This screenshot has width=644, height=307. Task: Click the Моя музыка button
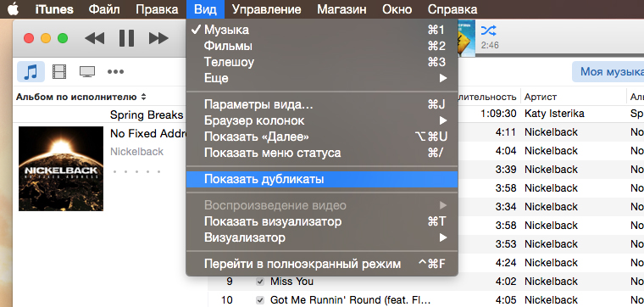[608, 72]
